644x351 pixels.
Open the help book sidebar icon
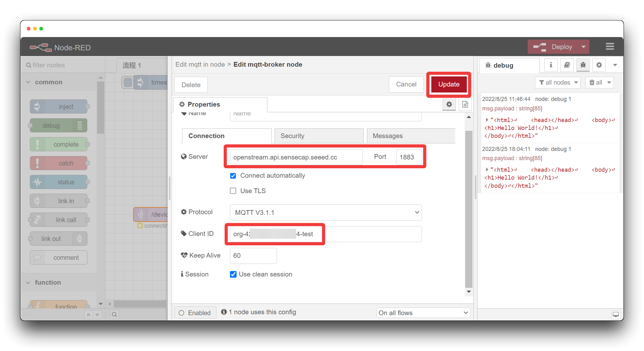click(x=567, y=65)
